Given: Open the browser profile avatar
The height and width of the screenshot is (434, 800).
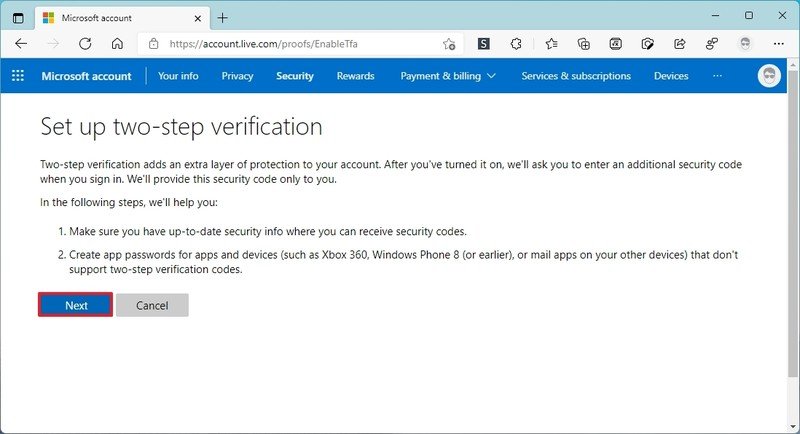Looking at the screenshot, I should [745, 44].
